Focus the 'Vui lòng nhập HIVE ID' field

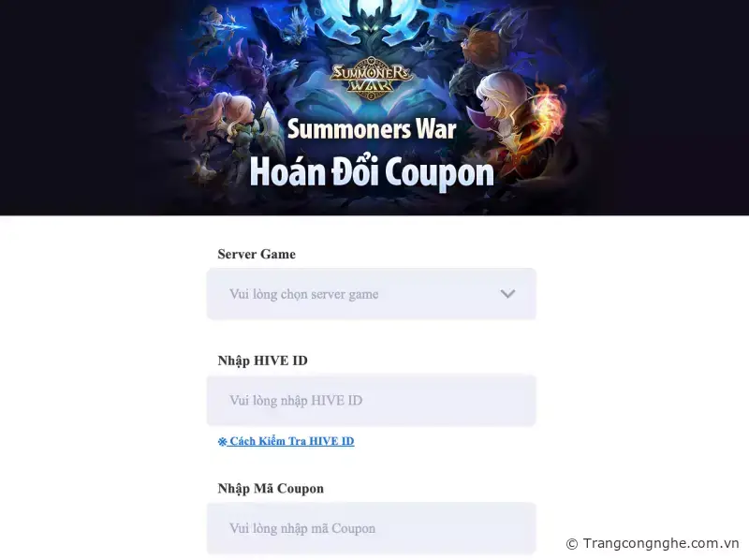click(371, 401)
